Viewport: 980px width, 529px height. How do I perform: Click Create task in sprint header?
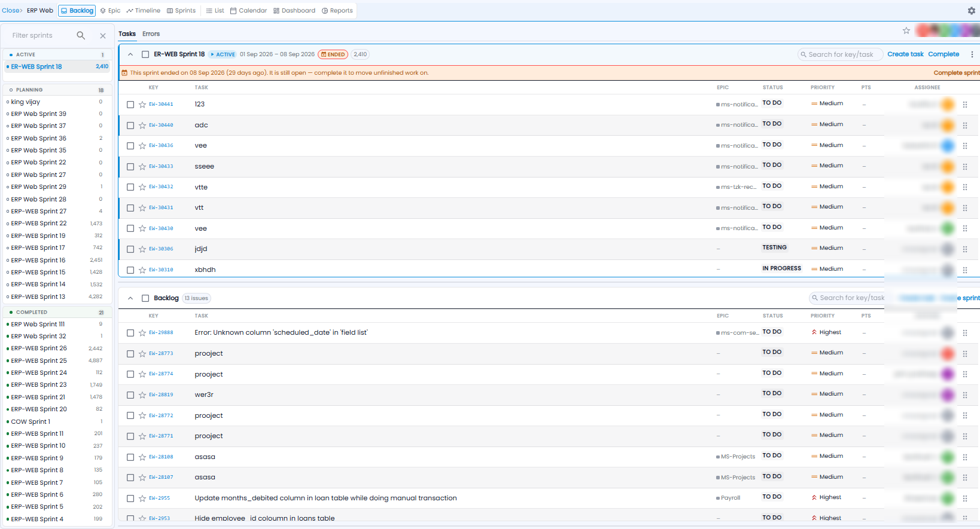point(905,54)
